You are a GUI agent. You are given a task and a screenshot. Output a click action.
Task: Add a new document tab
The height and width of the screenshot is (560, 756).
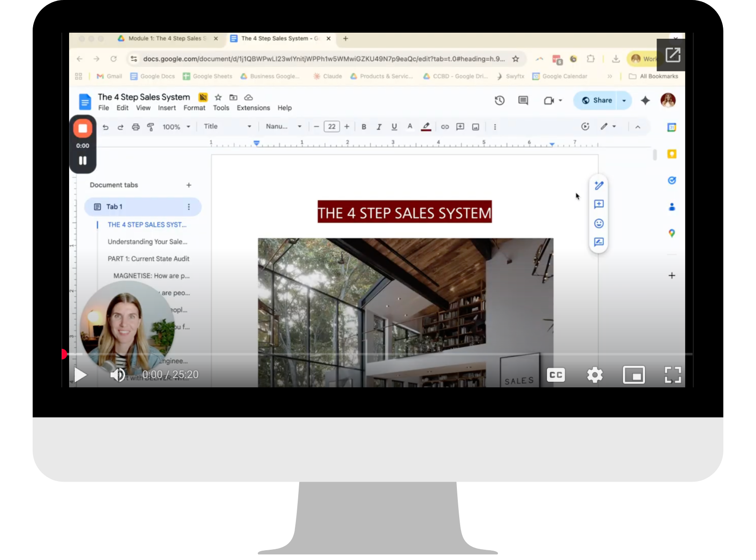coord(189,185)
